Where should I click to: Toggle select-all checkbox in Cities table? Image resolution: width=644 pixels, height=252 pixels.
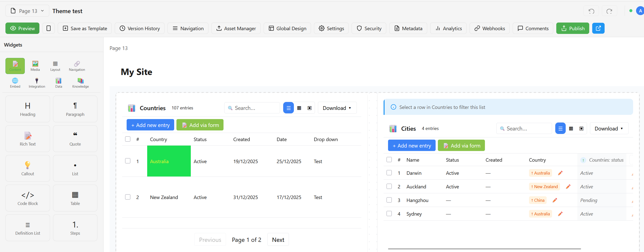(389, 159)
